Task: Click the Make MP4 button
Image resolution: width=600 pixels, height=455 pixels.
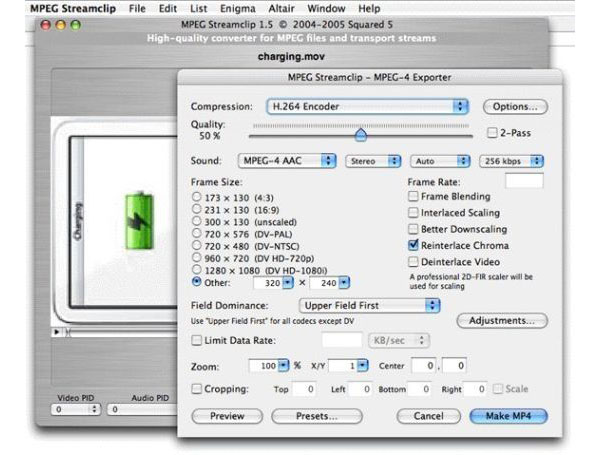Action: pyautogui.click(x=510, y=415)
